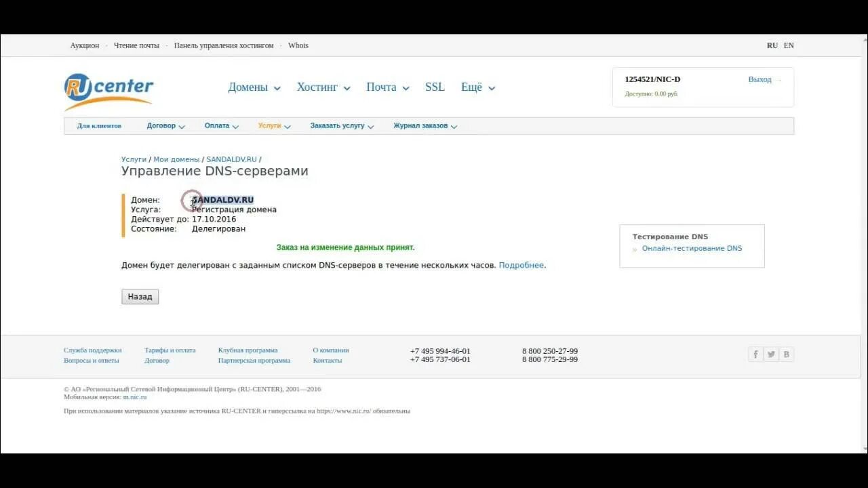Expand the Услуги submenu
The width and height of the screenshot is (868, 488).
pyautogui.click(x=274, y=126)
